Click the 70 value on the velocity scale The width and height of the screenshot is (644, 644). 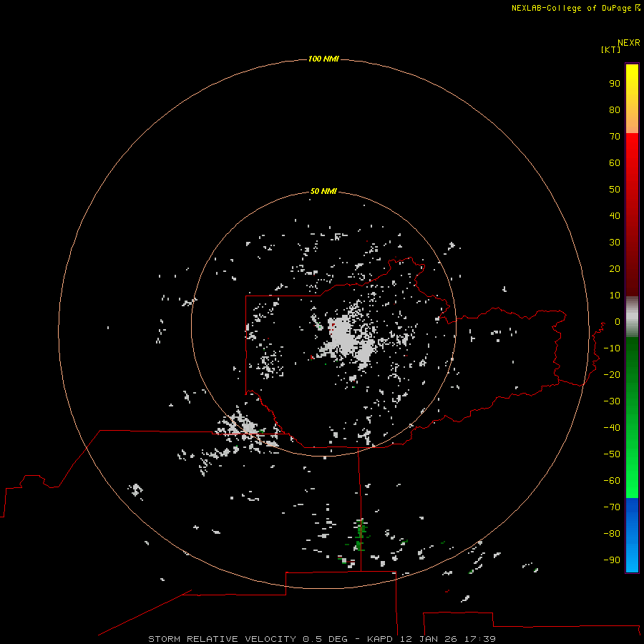pyautogui.click(x=615, y=137)
